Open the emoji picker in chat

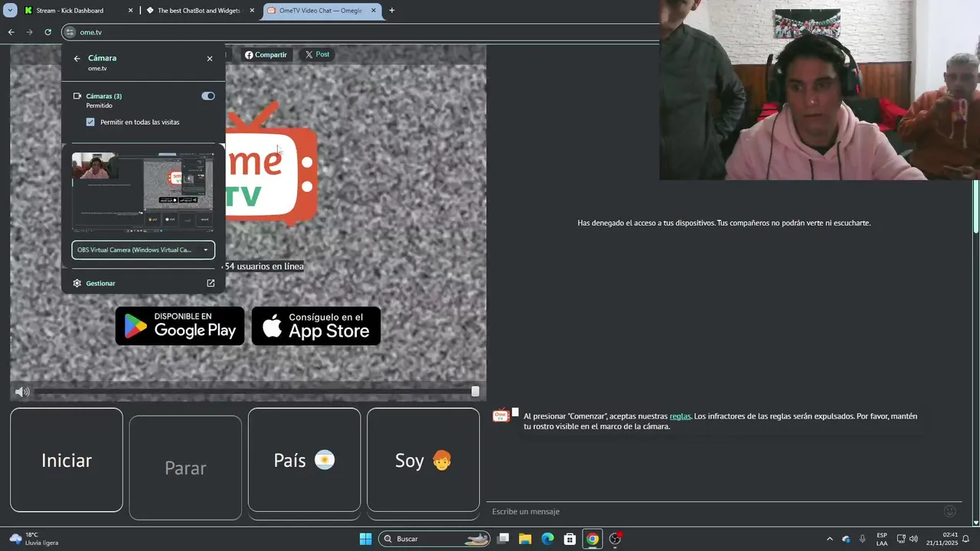pyautogui.click(x=950, y=511)
